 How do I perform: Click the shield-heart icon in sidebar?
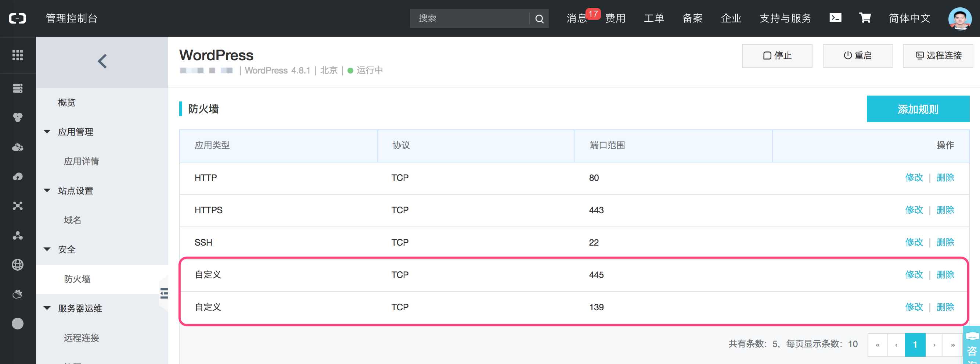[18, 118]
